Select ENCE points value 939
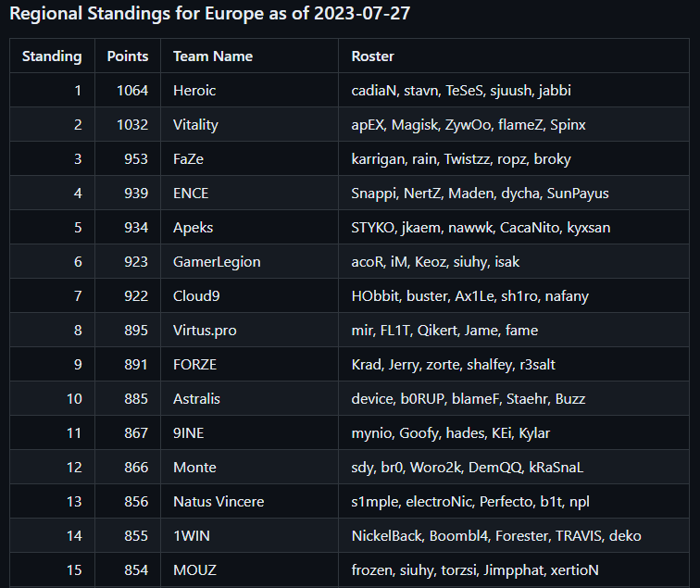This screenshot has height=588, width=700. point(136,194)
